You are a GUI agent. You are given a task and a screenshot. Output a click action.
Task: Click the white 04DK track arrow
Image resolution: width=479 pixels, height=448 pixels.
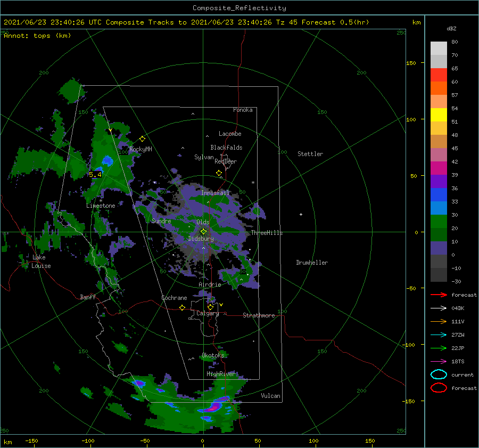tap(439, 308)
